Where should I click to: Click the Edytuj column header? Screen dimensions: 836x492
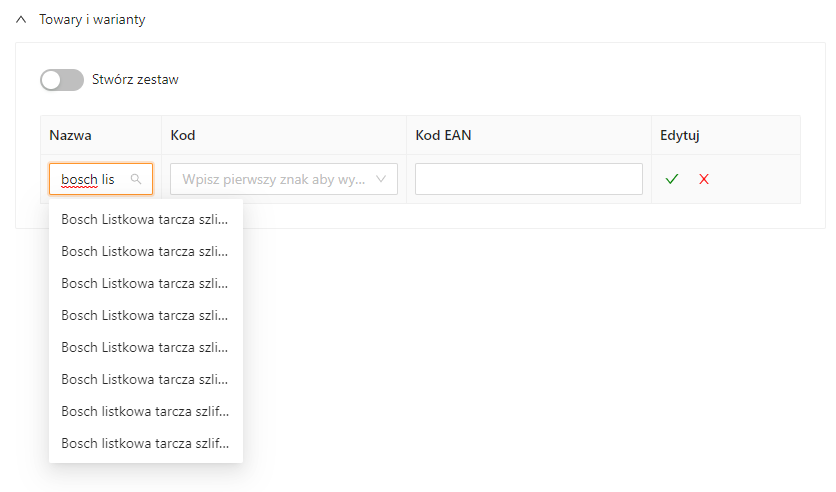(x=680, y=135)
